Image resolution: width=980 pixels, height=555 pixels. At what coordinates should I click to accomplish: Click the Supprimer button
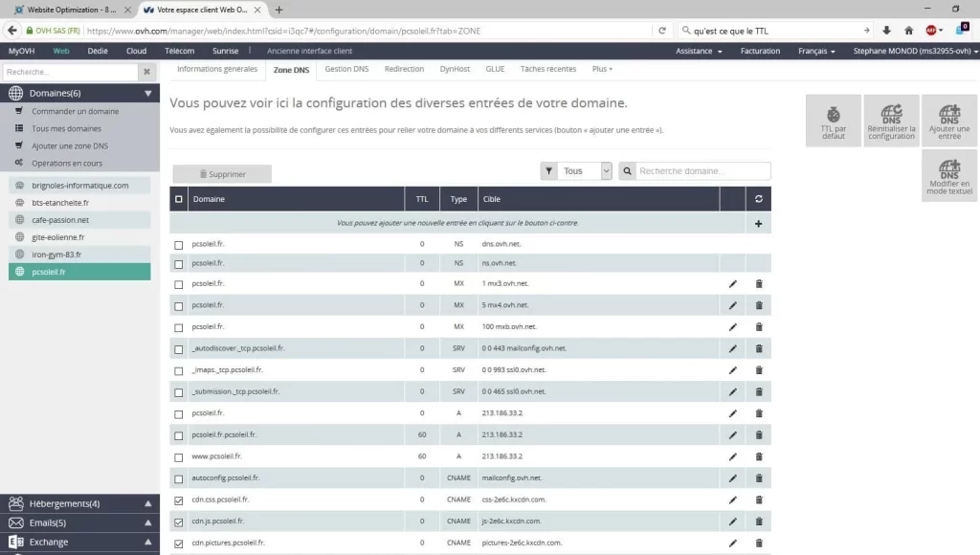(222, 174)
